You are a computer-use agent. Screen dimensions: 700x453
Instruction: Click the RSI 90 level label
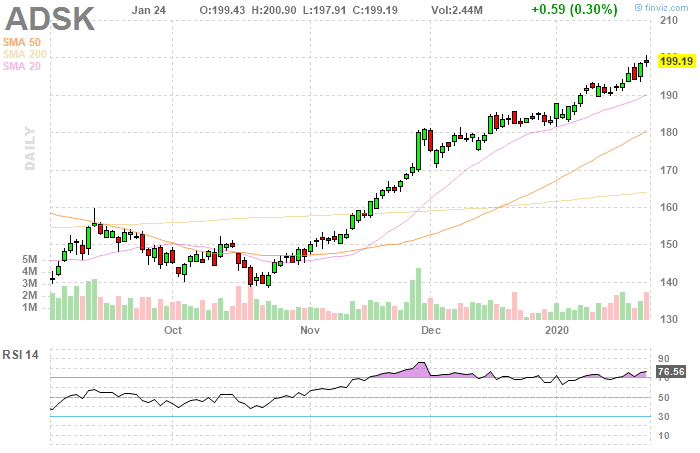coord(664,359)
